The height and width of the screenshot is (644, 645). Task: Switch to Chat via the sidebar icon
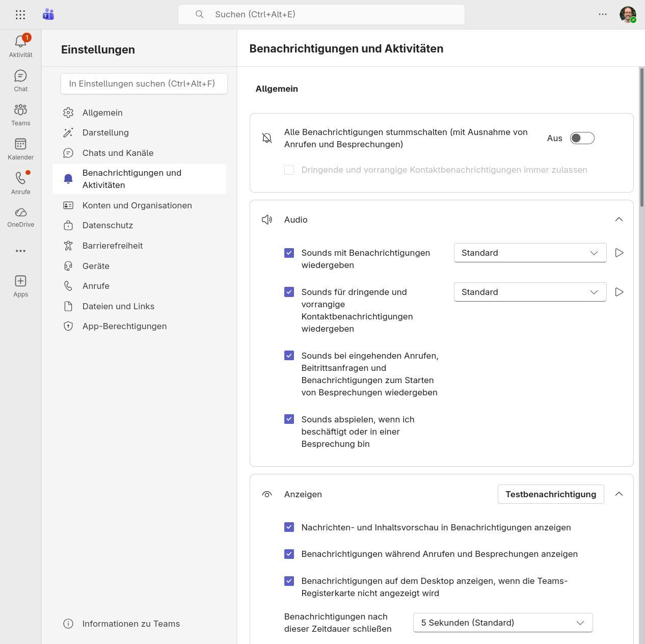point(20,80)
